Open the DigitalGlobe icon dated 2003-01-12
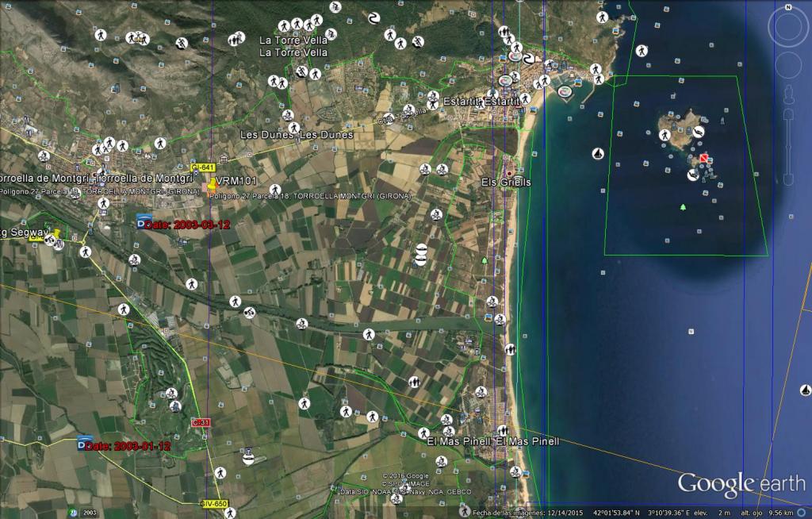Viewport: 812px width, 519px height. pos(85,443)
